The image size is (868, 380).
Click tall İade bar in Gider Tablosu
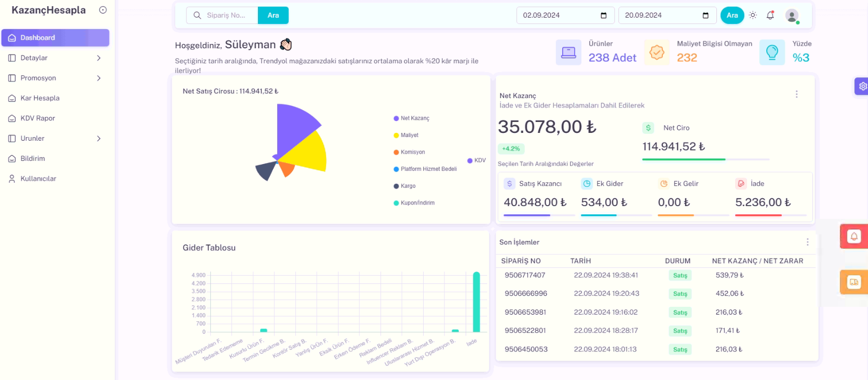click(x=477, y=302)
